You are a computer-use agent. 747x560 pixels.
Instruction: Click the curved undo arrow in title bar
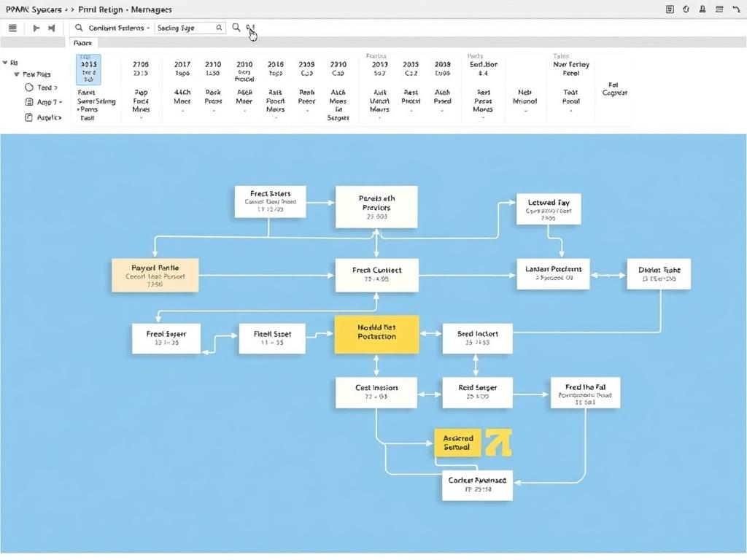click(x=736, y=9)
